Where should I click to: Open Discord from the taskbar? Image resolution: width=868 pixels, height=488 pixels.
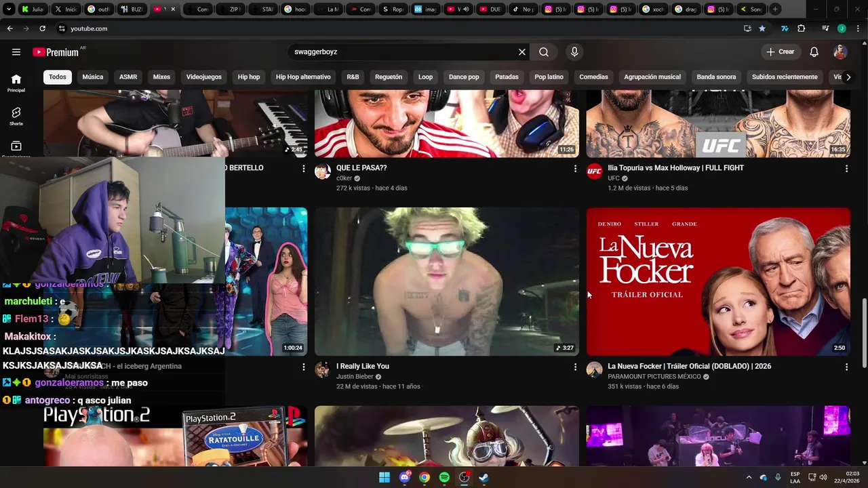click(x=405, y=477)
